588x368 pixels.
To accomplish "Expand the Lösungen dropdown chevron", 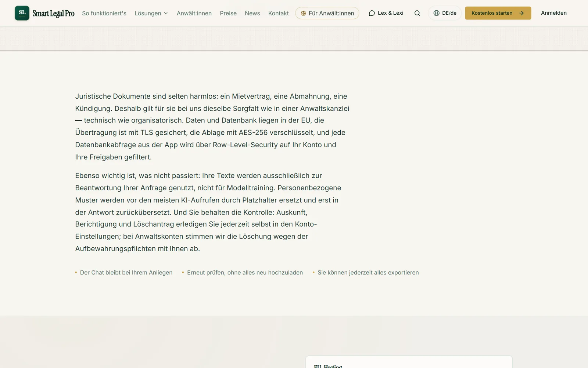I will coord(166,13).
